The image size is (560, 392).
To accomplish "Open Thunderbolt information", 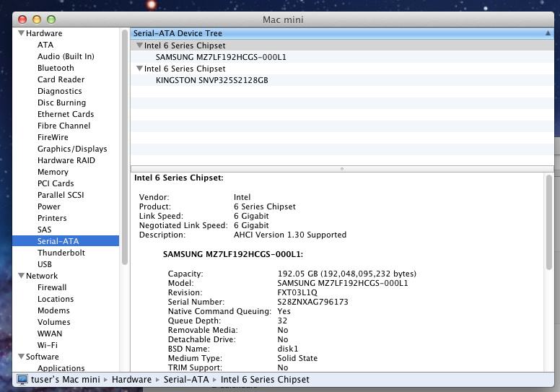I will click(61, 253).
